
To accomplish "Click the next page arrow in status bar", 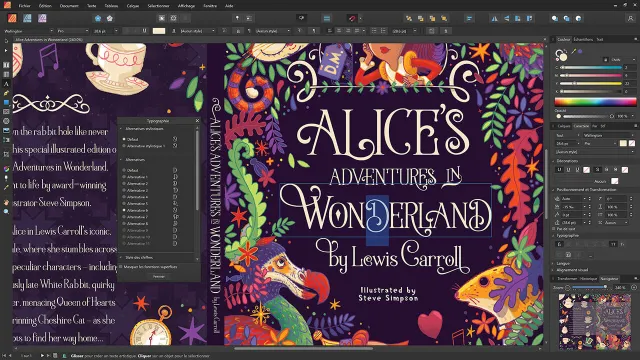I will (x=42, y=356).
